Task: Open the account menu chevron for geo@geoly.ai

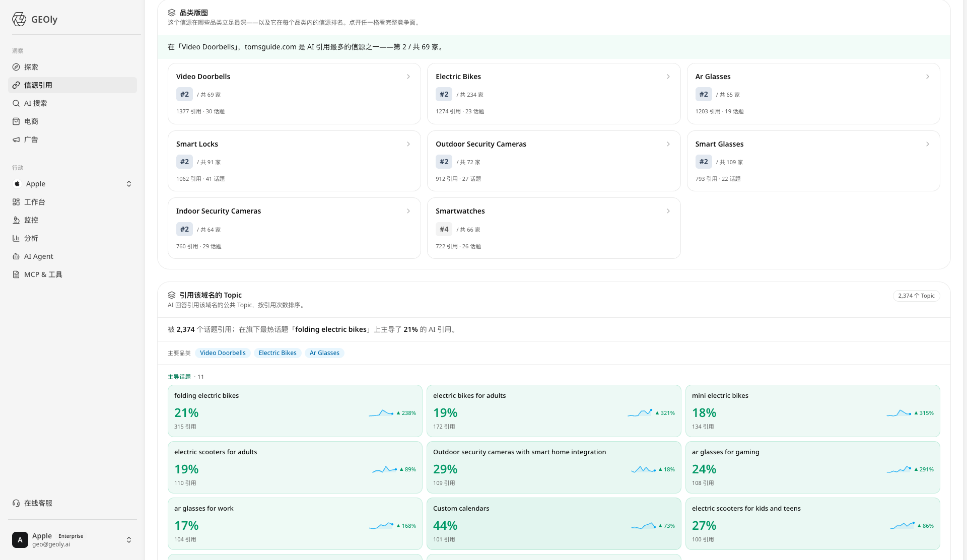Action: coord(129,540)
